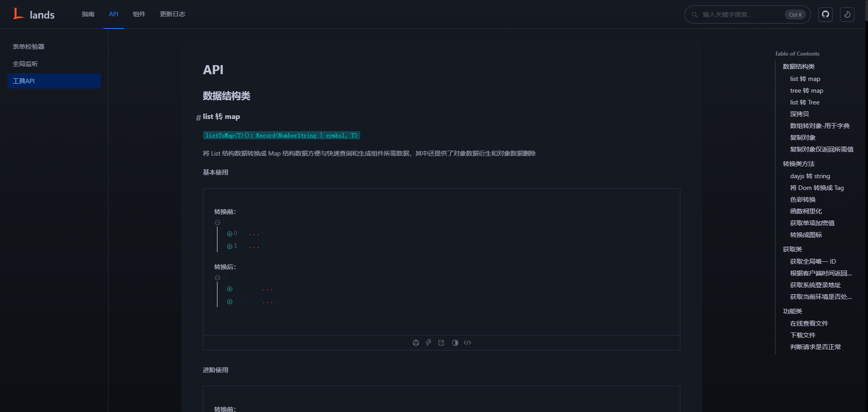The image size is (868, 412).
Task: Open the 更新日志 navigation tab
Action: (x=173, y=14)
